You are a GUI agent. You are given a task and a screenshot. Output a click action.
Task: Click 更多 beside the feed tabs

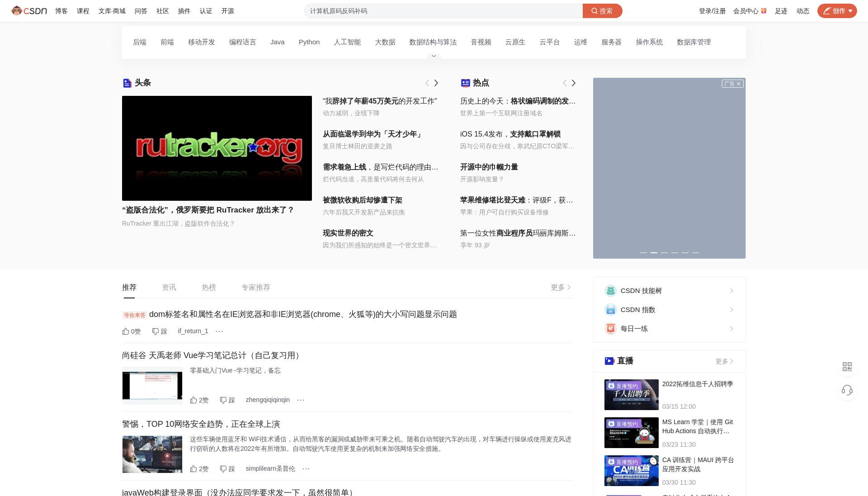[x=561, y=288]
